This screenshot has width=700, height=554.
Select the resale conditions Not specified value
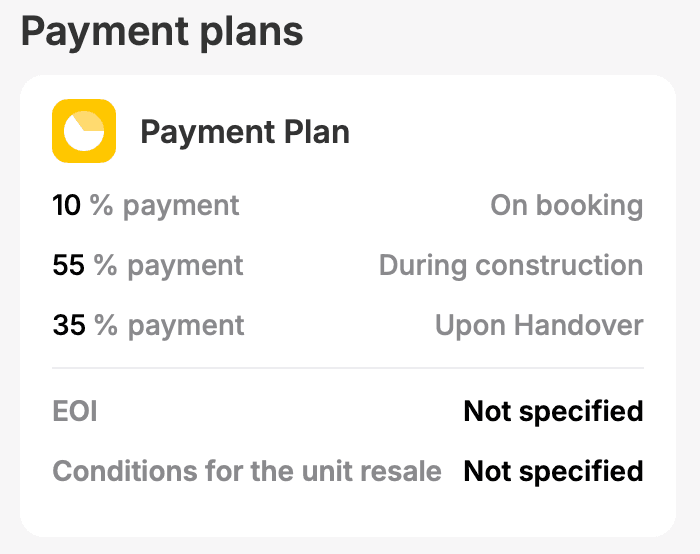[554, 471]
